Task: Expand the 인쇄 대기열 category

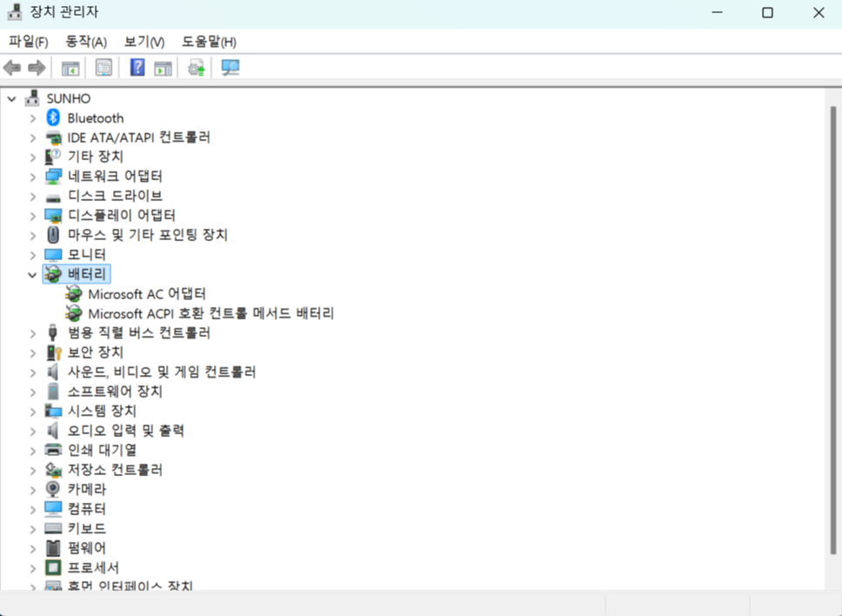Action: 33,451
